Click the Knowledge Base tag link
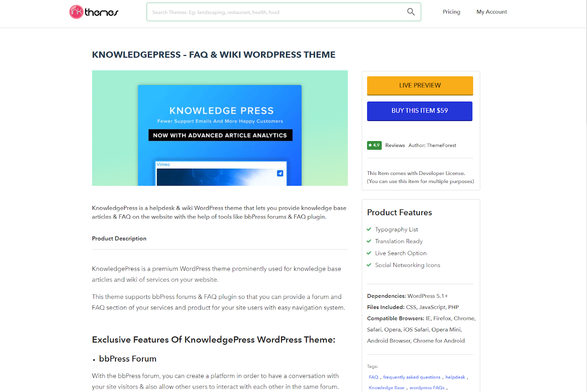 [x=387, y=388]
